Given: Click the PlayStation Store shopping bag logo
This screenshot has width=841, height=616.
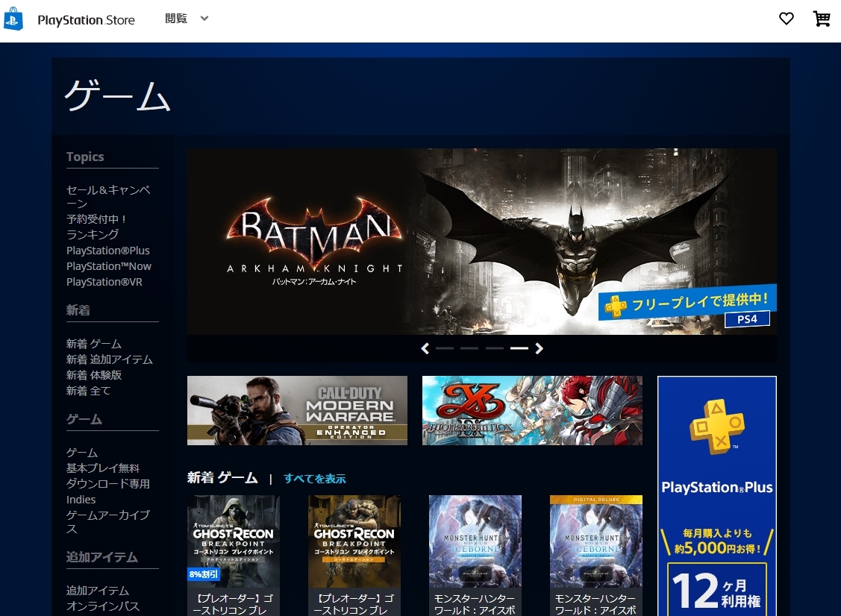Looking at the screenshot, I should coord(13,19).
